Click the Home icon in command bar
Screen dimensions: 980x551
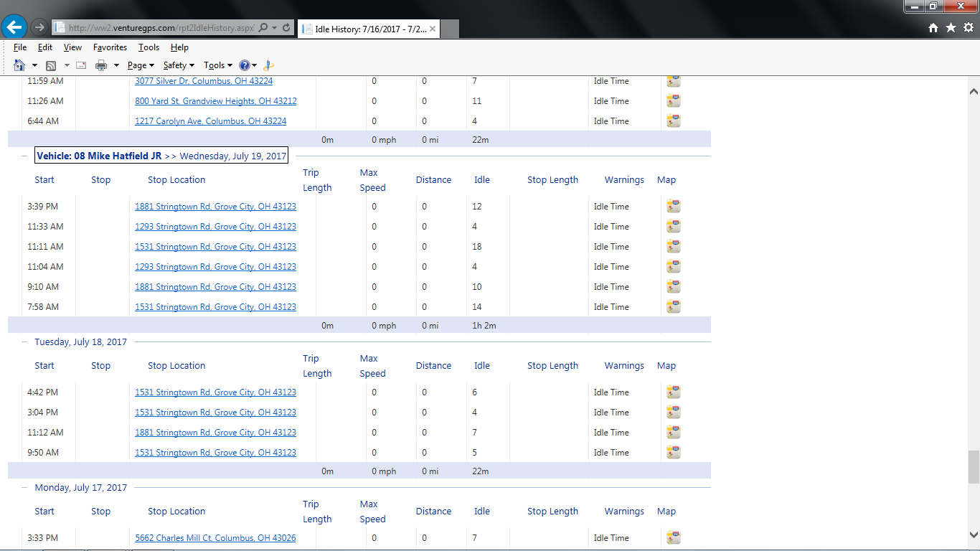(19, 65)
